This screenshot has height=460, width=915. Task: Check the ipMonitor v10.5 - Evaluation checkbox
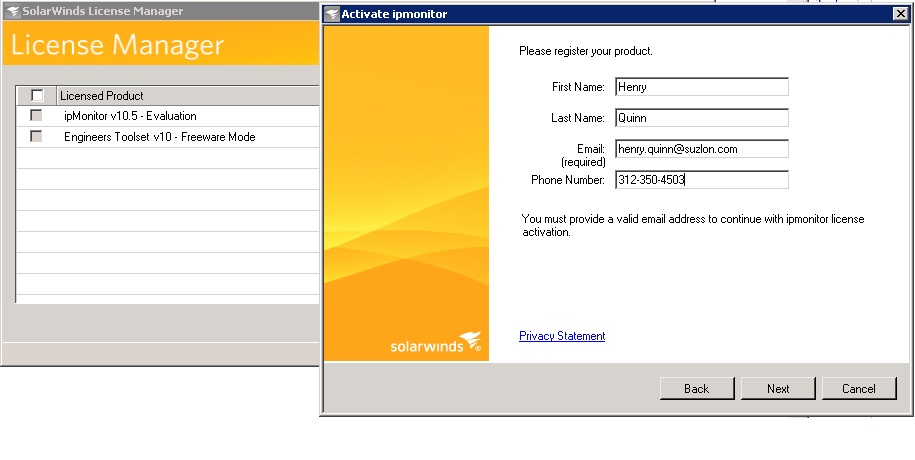coord(36,116)
